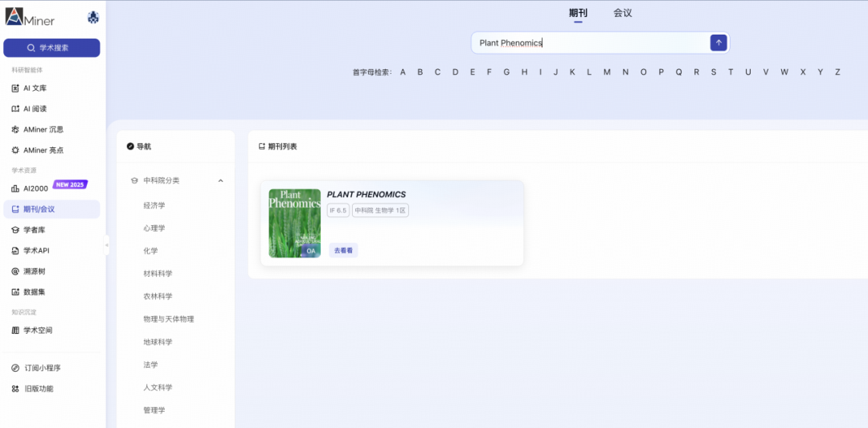Open the robot avatar icon beside AMiner logo

coord(93,18)
